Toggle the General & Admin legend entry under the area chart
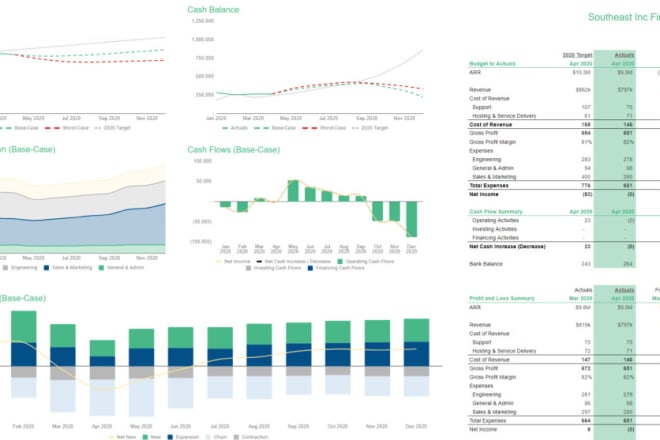 tap(121, 267)
